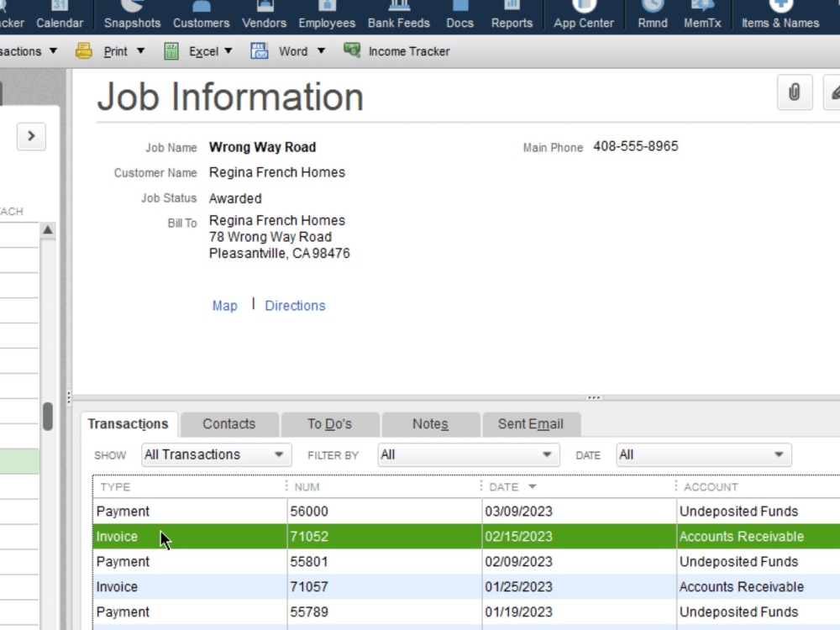Switch to the Sent Email tab
840x630 pixels.
click(530, 424)
